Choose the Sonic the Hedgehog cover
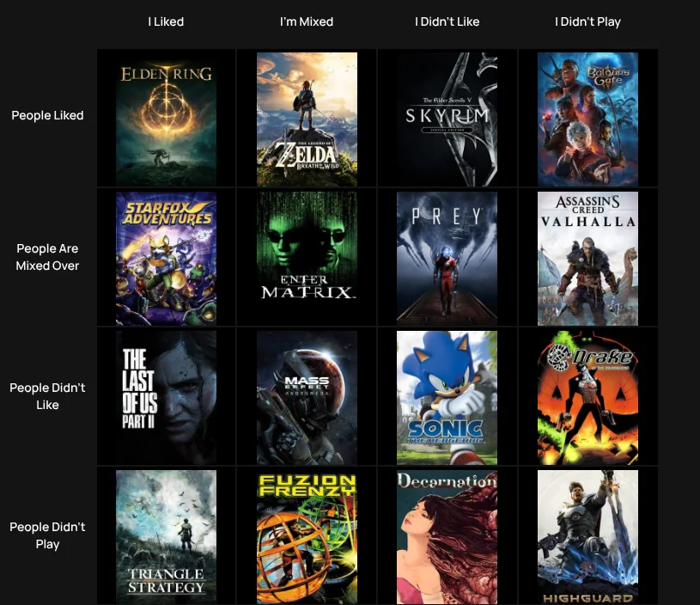This screenshot has width=700, height=605. tap(447, 398)
